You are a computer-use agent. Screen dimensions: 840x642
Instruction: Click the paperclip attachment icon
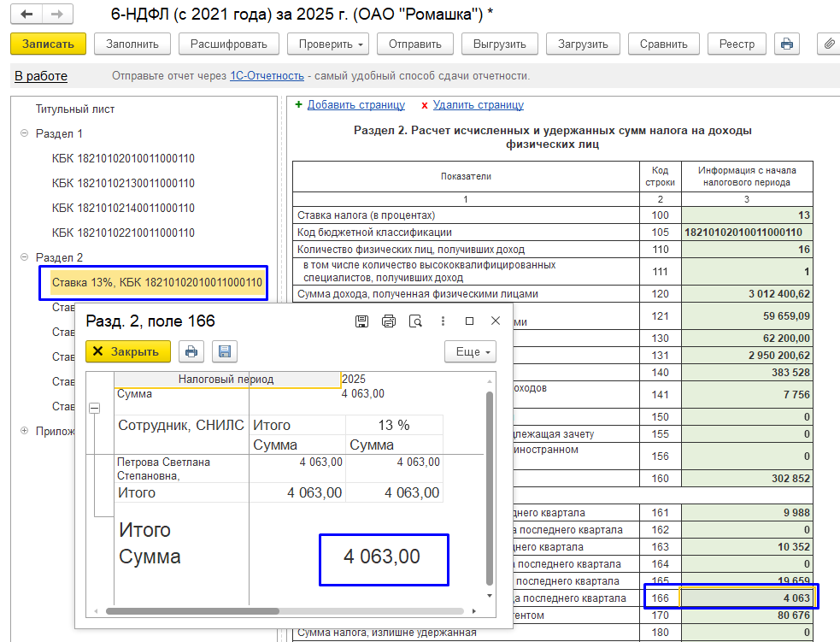click(828, 44)
